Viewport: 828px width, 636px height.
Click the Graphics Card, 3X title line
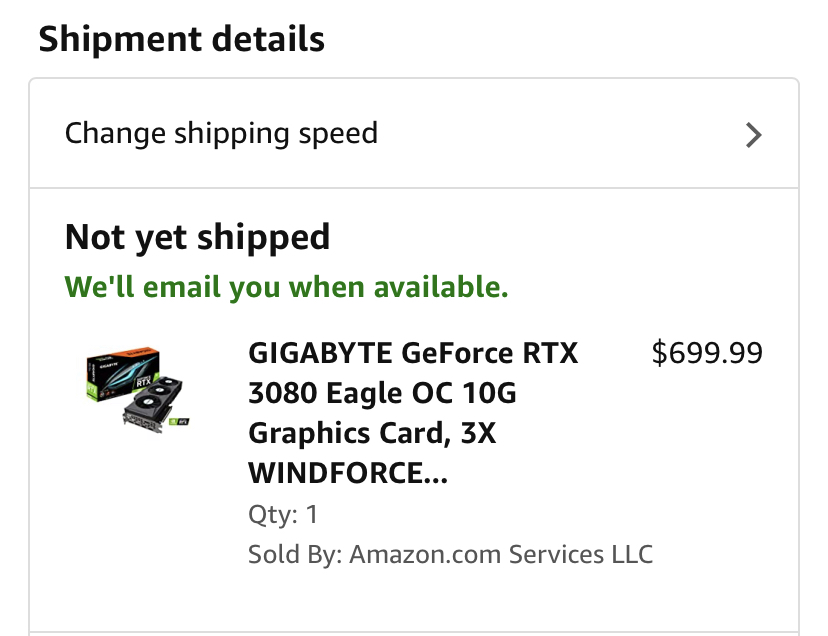coord(372,434)
